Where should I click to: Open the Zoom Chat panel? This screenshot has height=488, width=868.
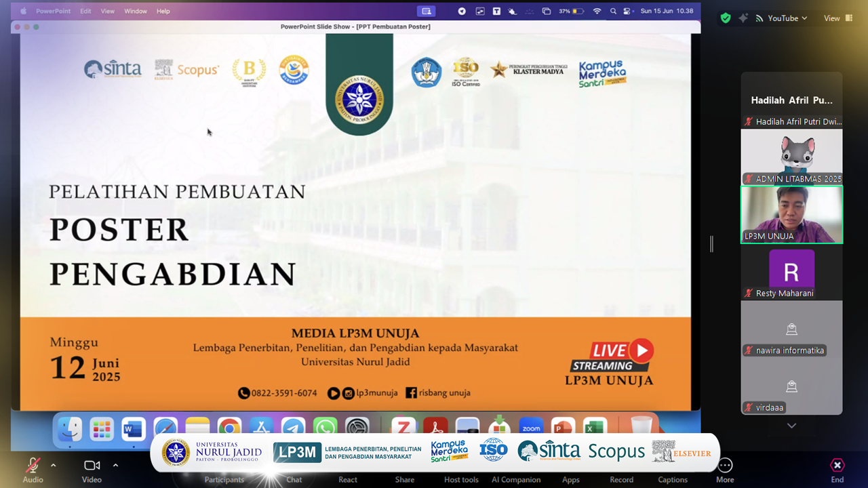[x=294, y=479]
